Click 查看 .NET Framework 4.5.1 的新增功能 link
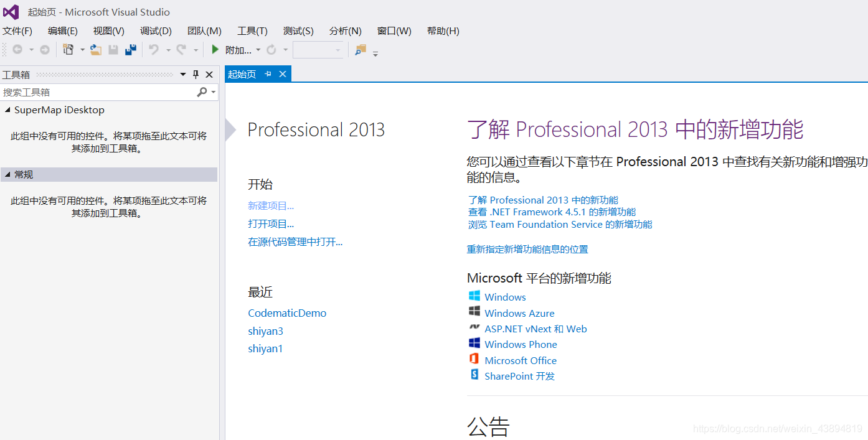This screenshot has width=868, height=440. (552, 212)
